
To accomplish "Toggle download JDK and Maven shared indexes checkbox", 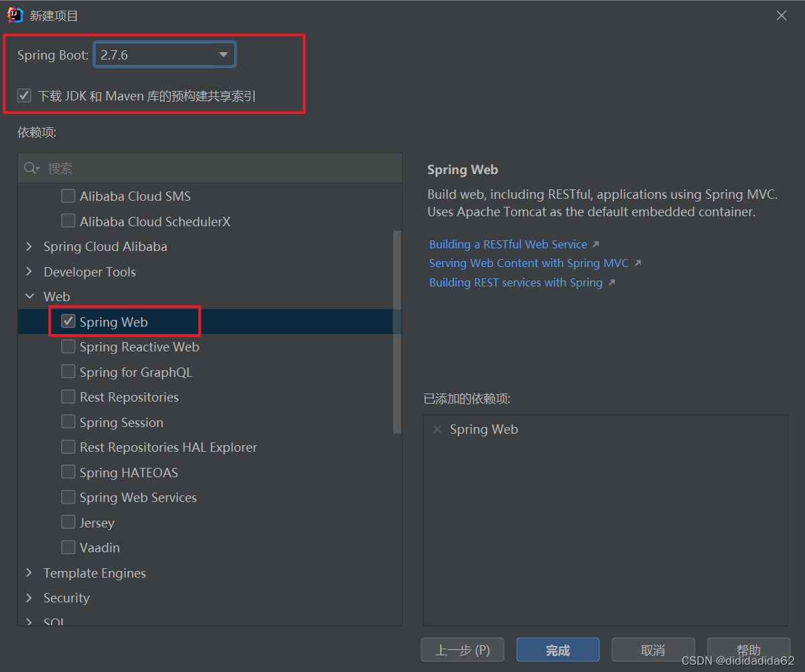I will click(x=25, y=96).
